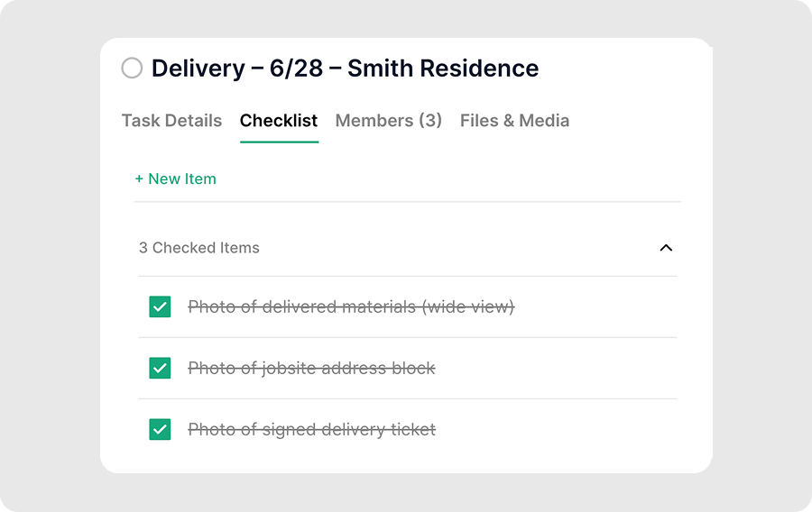Click the word Delivery in the task title
The width and height of the screenshot is (812, 512).
[x=198, y=69]
